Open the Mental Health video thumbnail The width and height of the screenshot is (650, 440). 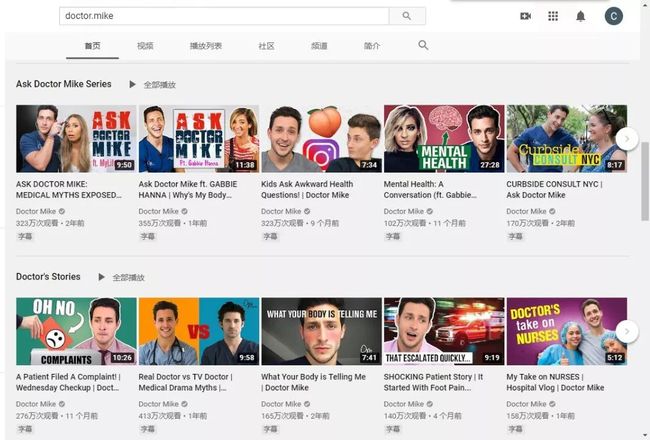(x=444, y=139)
